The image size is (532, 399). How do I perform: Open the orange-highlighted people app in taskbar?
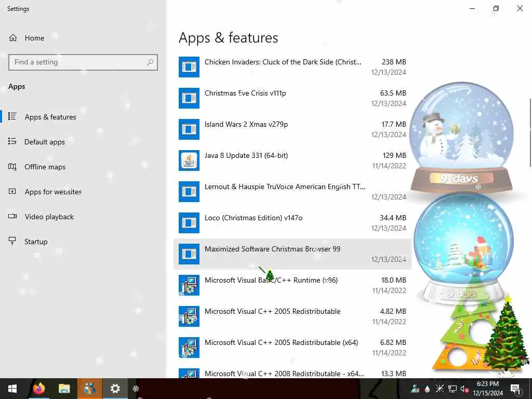coord(89,389)
